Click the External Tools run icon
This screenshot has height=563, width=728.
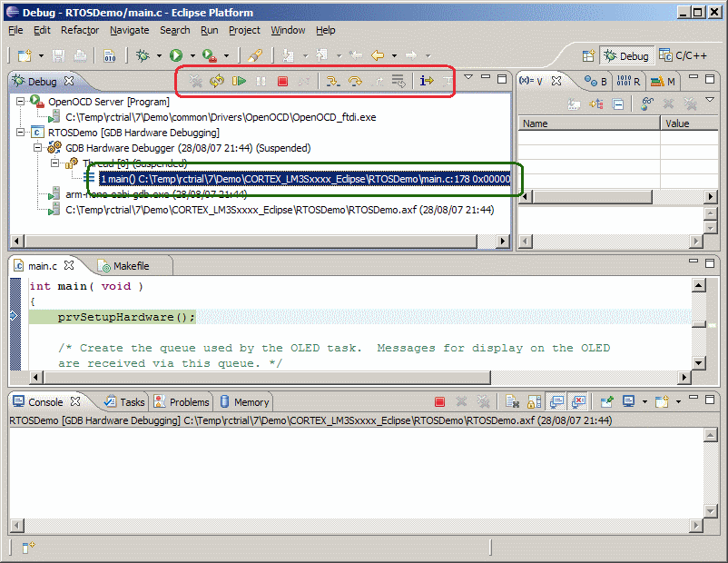pos(210,55)
